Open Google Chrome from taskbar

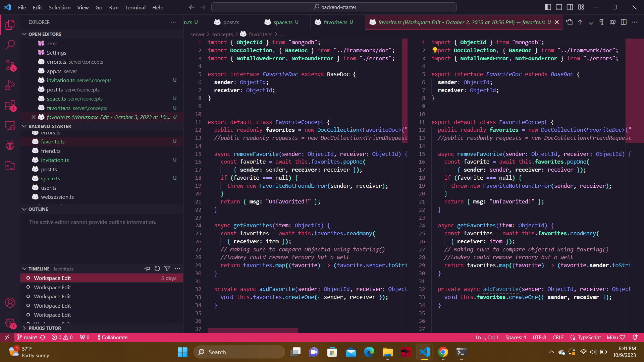[443, 352]
